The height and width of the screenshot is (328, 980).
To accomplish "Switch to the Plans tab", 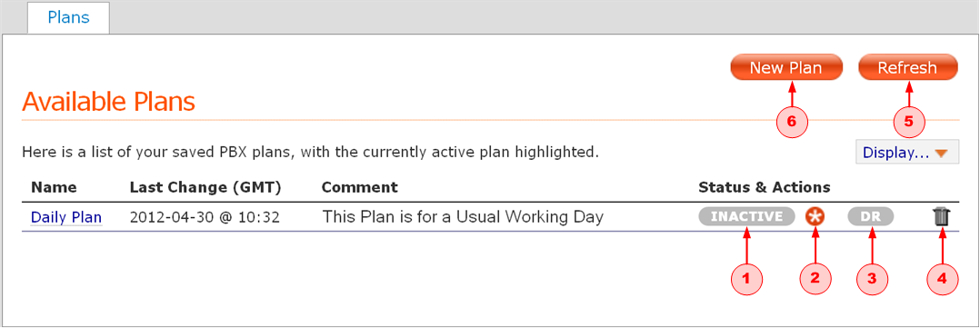I will pyautogui.click(x=69, y=17).
